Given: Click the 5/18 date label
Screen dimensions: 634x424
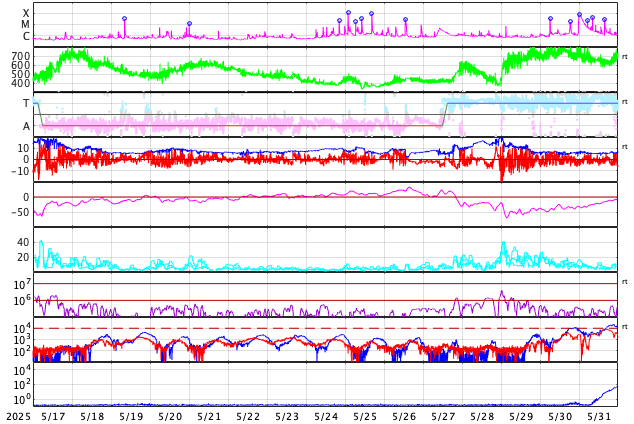Looking at the screenshot, I should click(92, 416).
